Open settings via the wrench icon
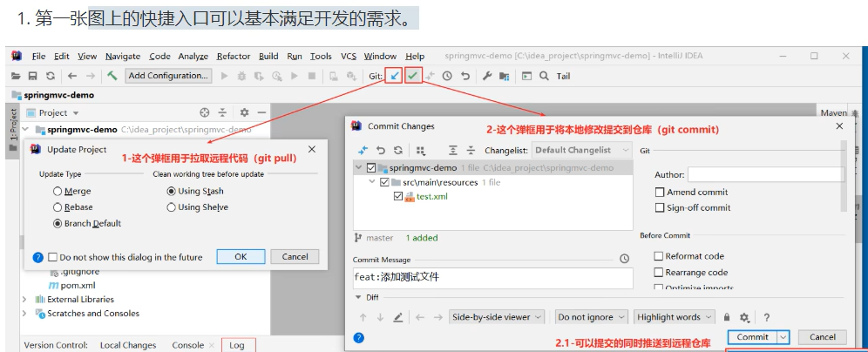Viewport: 868px width, 352px height. tap(486, 76)
